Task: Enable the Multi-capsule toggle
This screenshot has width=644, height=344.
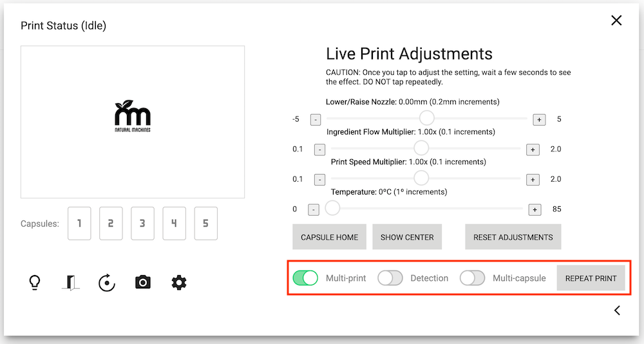Action: point(472,278)
